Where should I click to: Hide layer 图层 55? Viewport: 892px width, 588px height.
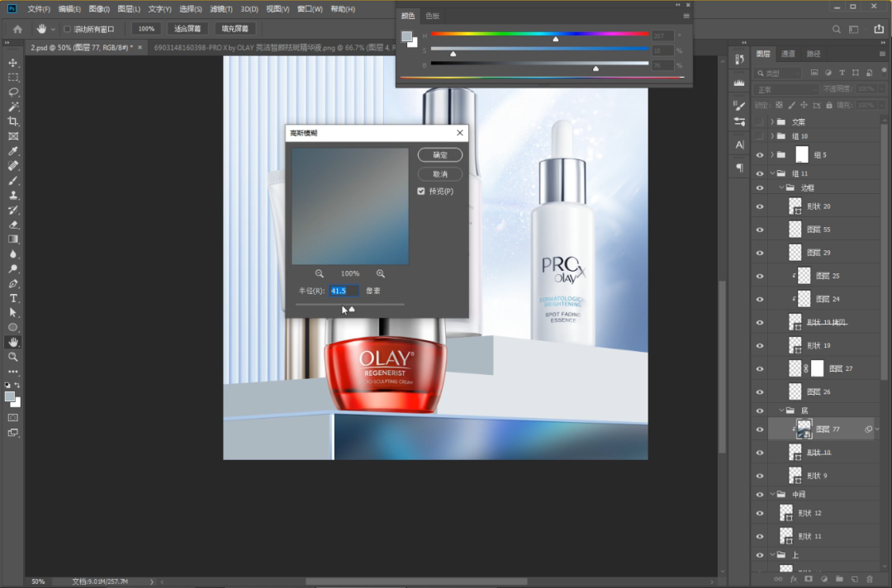coord(760,230)
